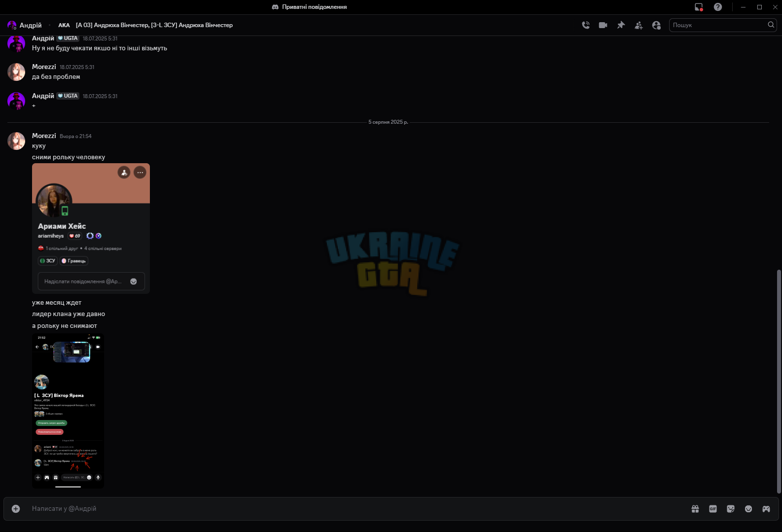782x532 pixels.
Task: Click the message да без проблем
Action: tap(56, 77)
